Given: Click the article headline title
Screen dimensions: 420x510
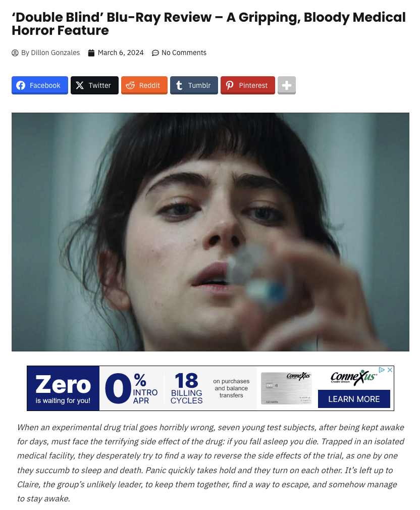Looking at the screenshot, I should pos(208,24).
